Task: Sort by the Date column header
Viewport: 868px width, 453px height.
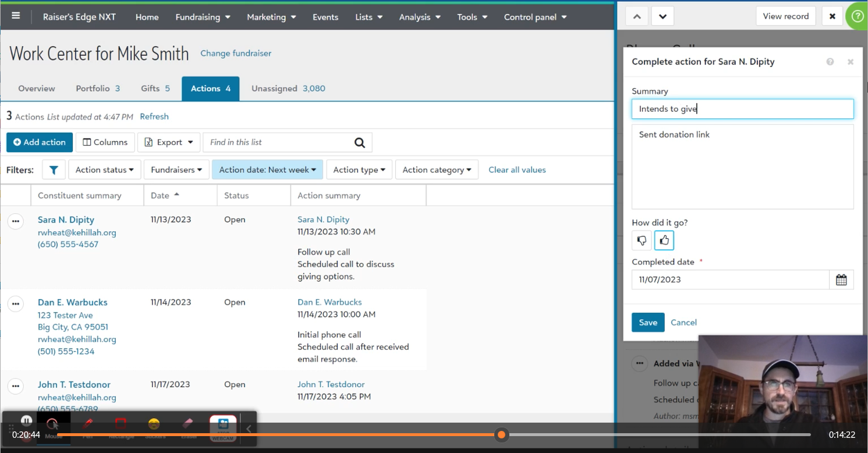Action: click(x=180, y=196)
